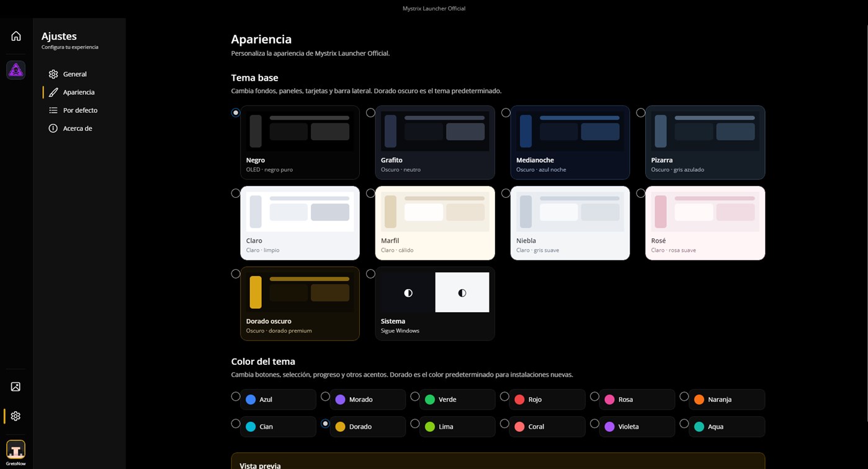The height and width of the screenshot is (469, 868).
Task: Select the Azul accent radio button
Action: pos(236,396)
